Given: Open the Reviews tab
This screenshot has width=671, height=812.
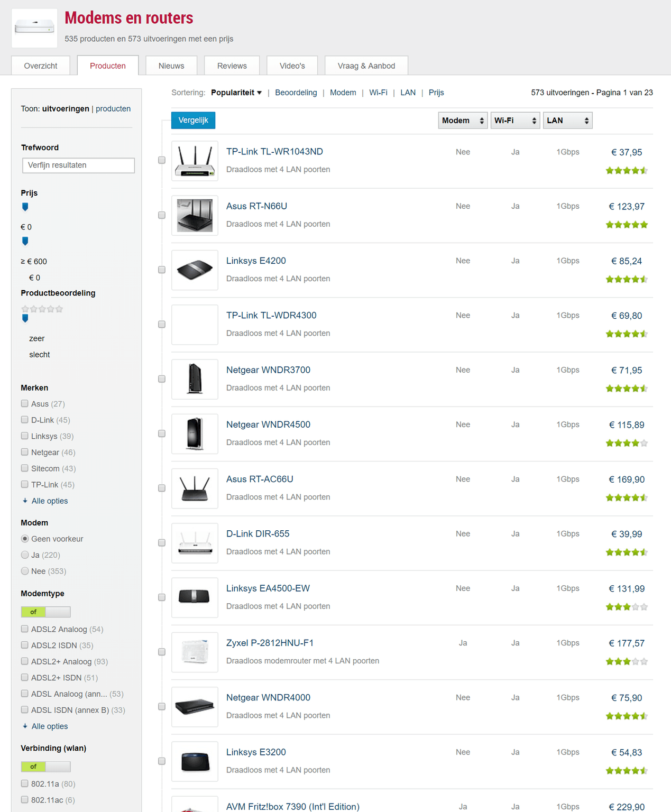Looking at the screenshot, I should [x=232, y=66].
